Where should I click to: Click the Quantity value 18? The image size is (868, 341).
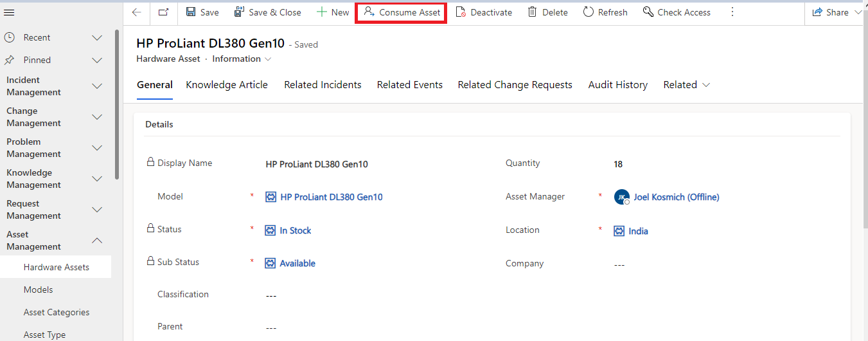coord(618,164)
